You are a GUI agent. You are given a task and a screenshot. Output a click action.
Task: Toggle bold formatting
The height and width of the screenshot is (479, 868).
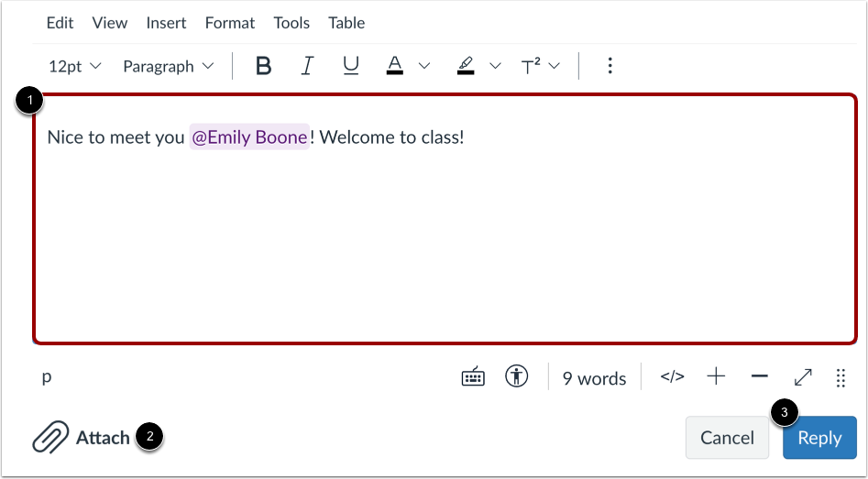[263, 66]
